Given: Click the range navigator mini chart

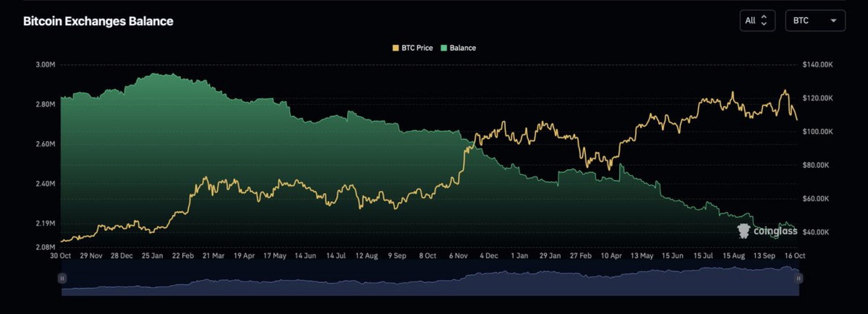Looking at the screenshot, I should click(429, 283).
